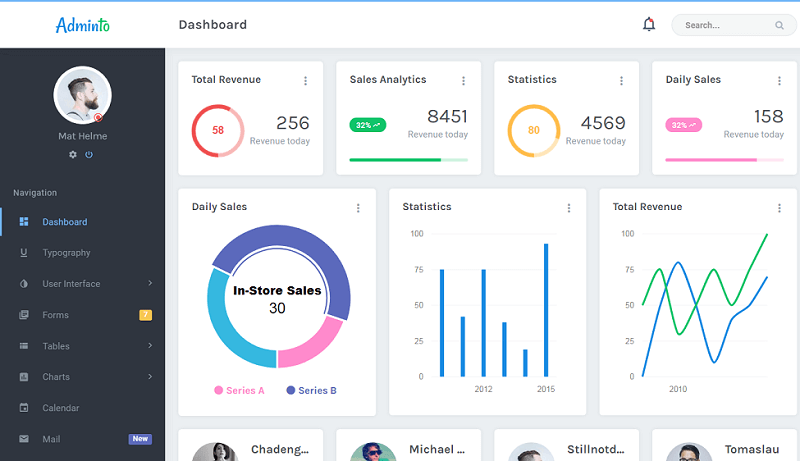Click the green Sales Analytics progress bar
The width and height of the screenshot is (800, 461).
click(x=409, y=160)
